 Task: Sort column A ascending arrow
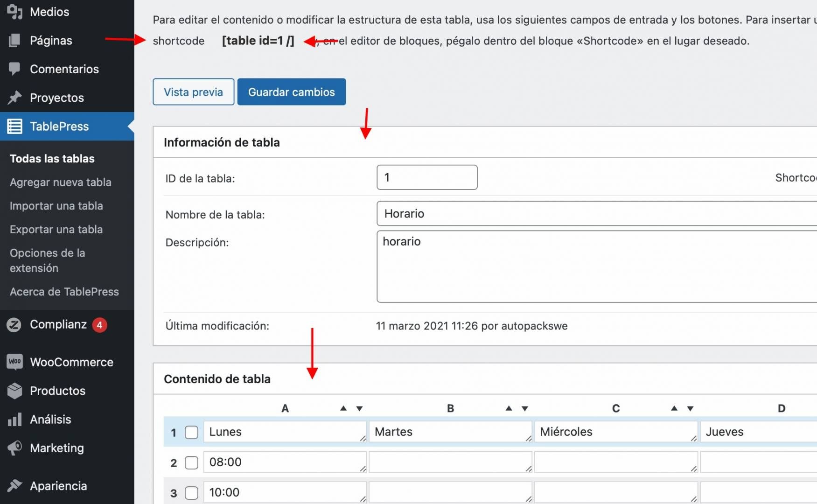[x=343, y=408]
